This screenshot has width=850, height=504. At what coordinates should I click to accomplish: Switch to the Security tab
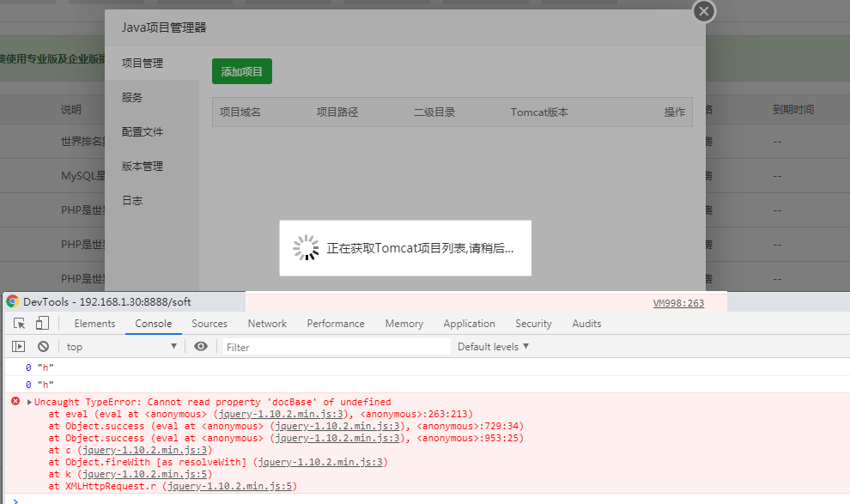pyautogui.click(x=533, y=324)
